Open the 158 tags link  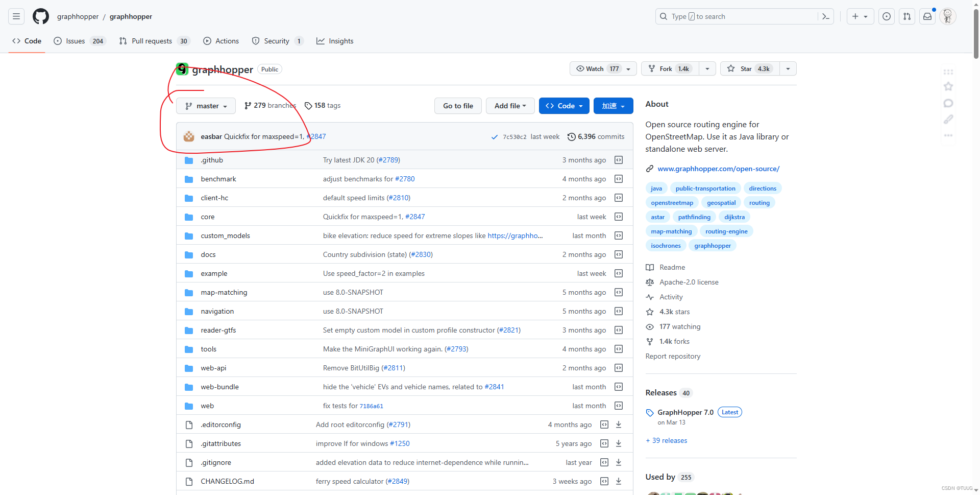pos(323,105)
